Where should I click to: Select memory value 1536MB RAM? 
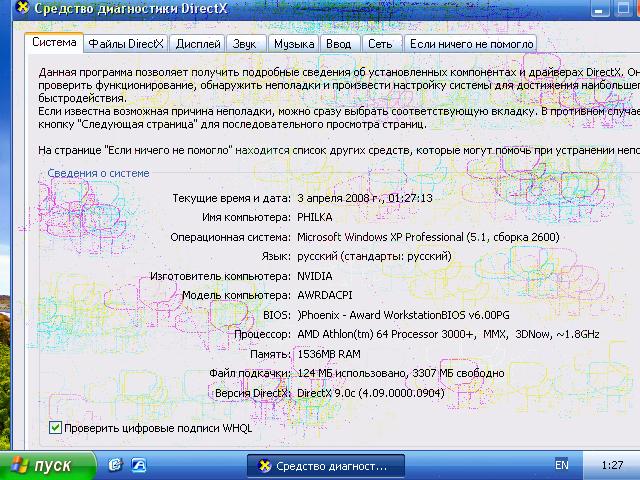click(x=329, y=354)
